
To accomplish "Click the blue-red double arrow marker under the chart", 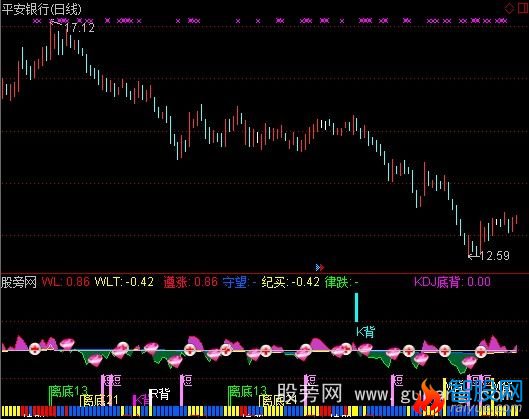I will 320,268.
